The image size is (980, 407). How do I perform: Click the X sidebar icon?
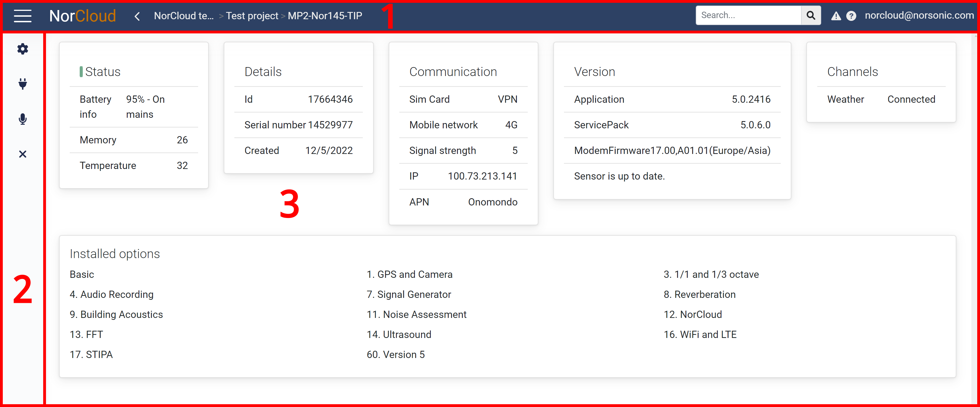point(23,154)
